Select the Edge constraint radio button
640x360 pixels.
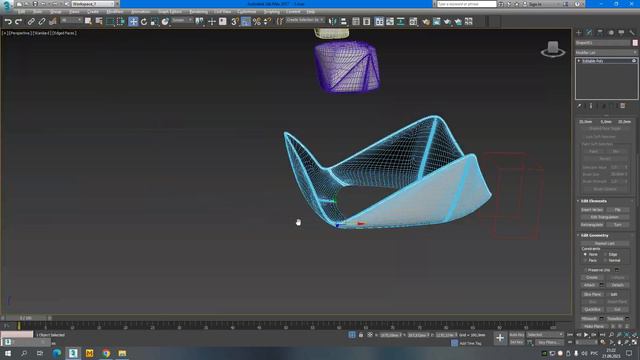(606, 254)
